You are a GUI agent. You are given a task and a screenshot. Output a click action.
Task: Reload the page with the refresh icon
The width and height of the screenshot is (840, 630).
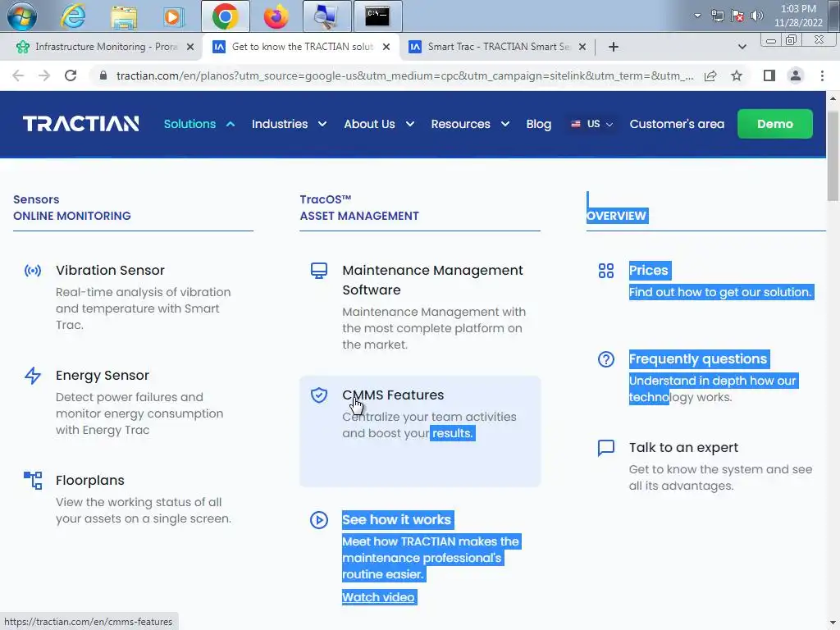[71, 75]
